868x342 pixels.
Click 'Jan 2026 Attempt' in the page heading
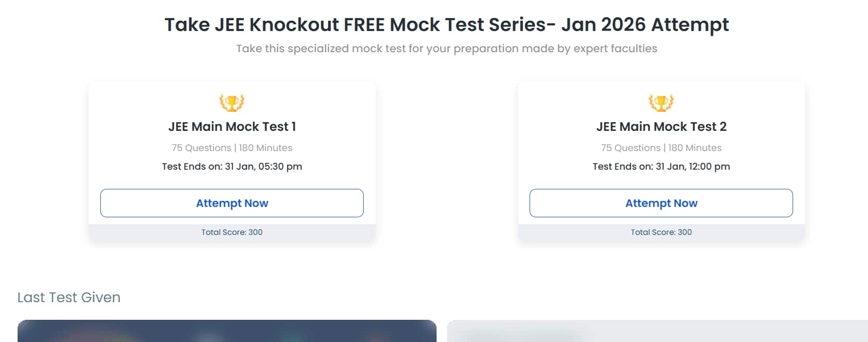coord(645,25)
